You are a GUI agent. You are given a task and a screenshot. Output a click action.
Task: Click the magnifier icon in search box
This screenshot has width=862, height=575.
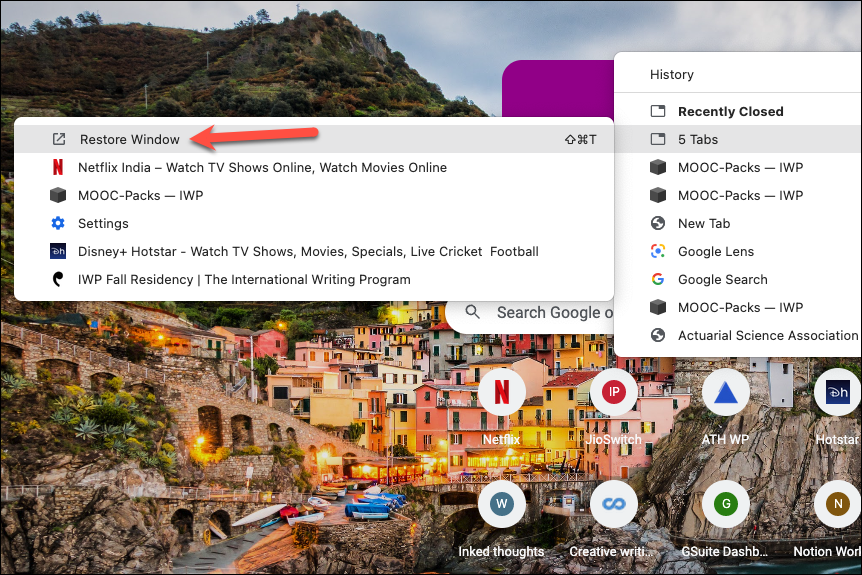point(473,312)
